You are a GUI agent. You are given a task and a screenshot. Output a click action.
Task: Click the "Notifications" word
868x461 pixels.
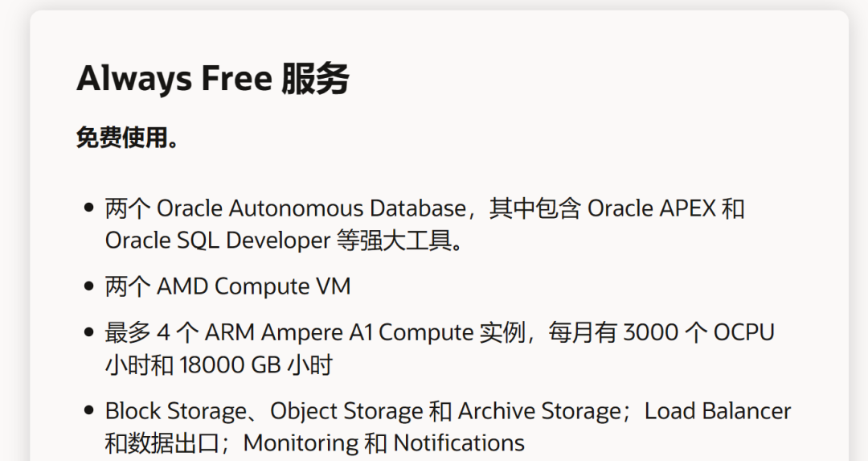pos(459,443)
